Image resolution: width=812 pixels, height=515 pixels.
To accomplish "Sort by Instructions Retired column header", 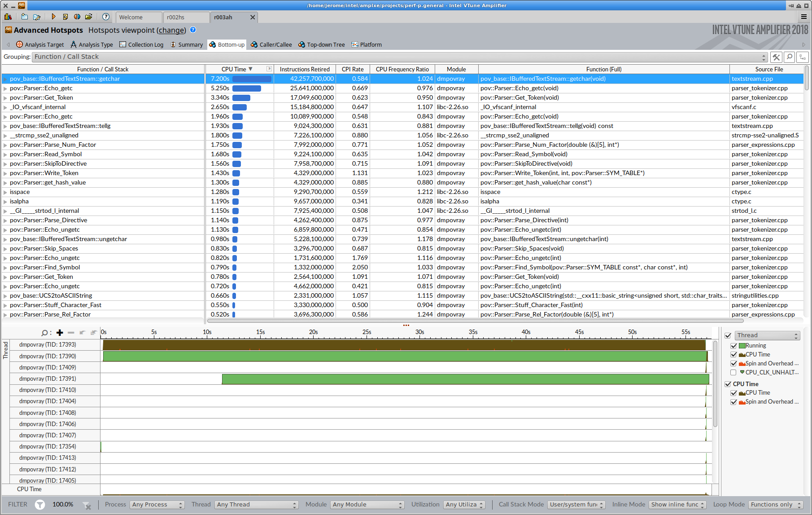I will 305,69.
